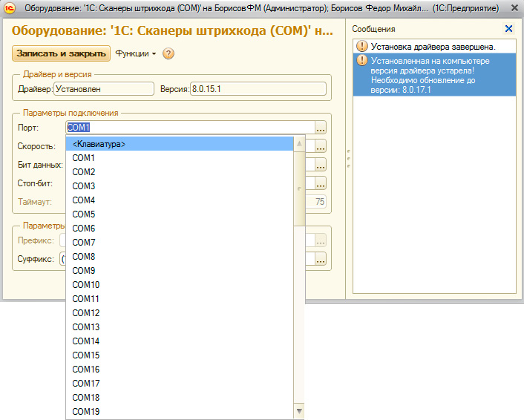Click the warning icon for Установка драйвера завершена

tap(362, 46)
